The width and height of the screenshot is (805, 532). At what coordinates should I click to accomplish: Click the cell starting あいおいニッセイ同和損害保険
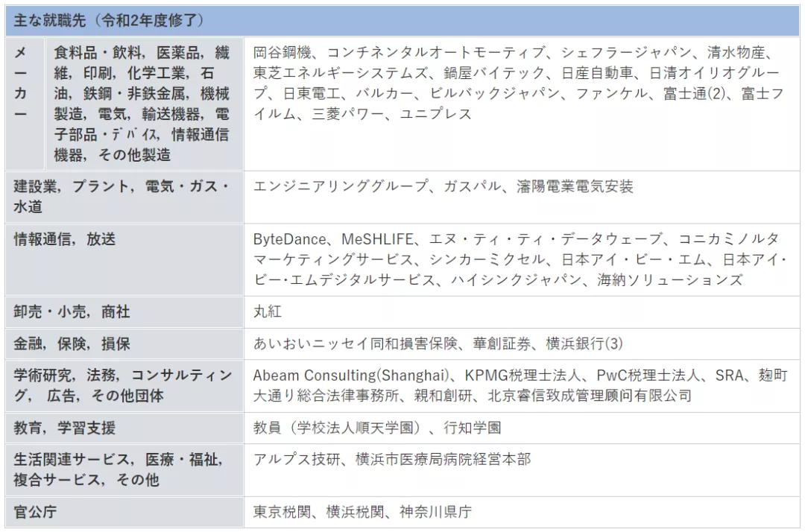point(522,343)
